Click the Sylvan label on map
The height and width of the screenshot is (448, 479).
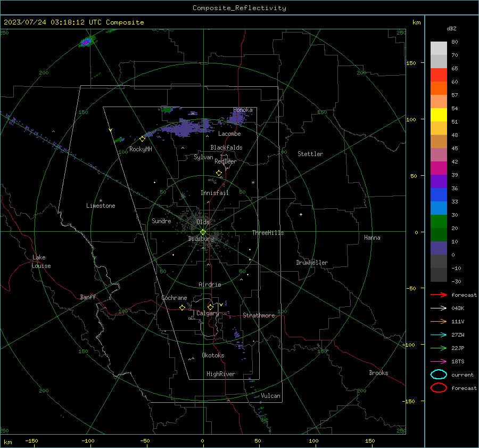point(203,157)
